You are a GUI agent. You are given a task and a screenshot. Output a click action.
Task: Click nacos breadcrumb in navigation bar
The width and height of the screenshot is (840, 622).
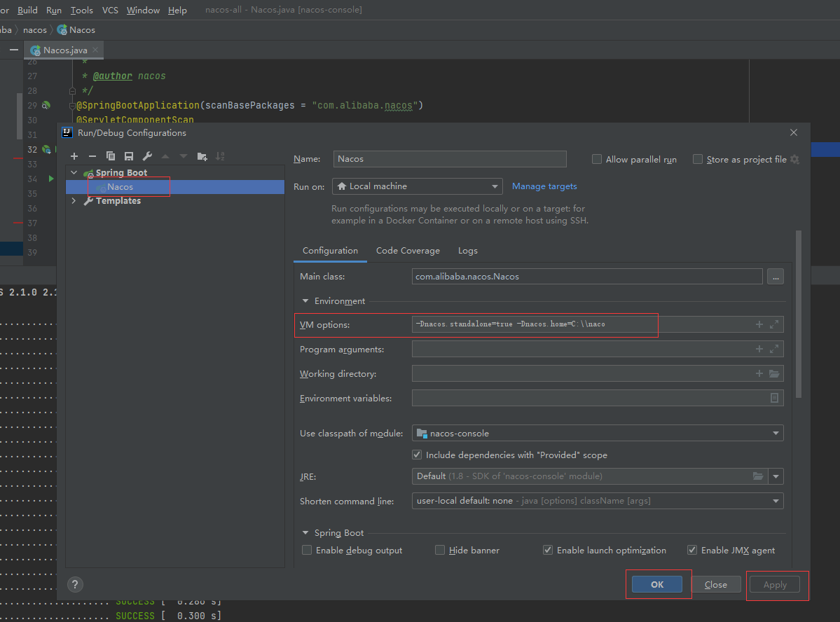pos(35,30)
